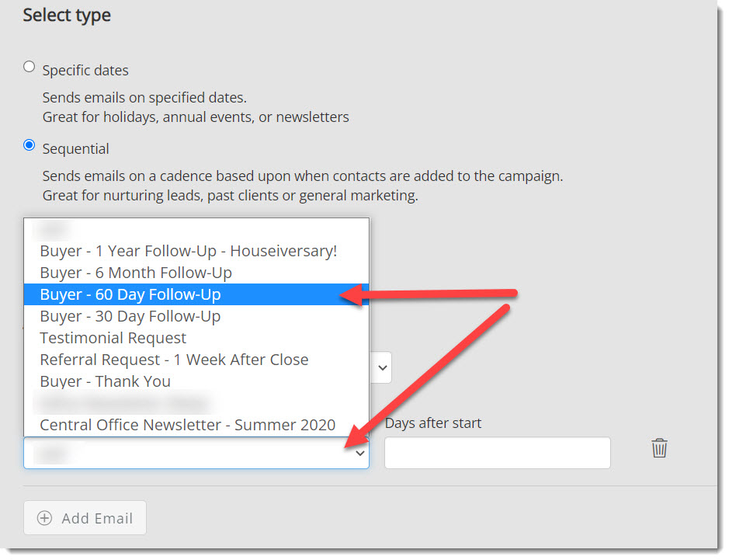Image resolution: width=729 pixels, height=560 pixels.
Task: Click the Days after start input field
Action: click(497, 453)
